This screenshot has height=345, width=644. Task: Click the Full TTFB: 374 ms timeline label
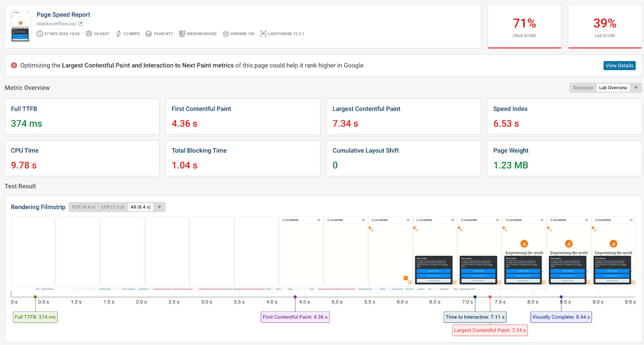pyautogui.click(x=35, y=317)
